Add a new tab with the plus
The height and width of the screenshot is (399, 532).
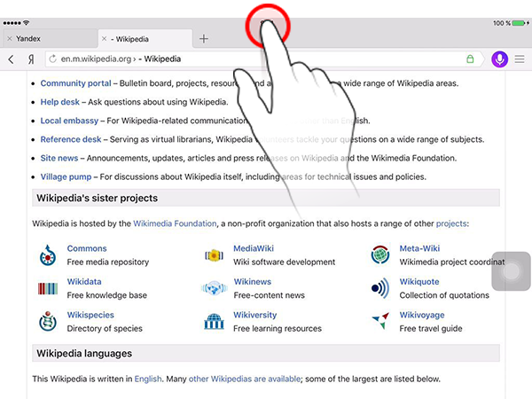pyautogui.click(x=204, y=39)
